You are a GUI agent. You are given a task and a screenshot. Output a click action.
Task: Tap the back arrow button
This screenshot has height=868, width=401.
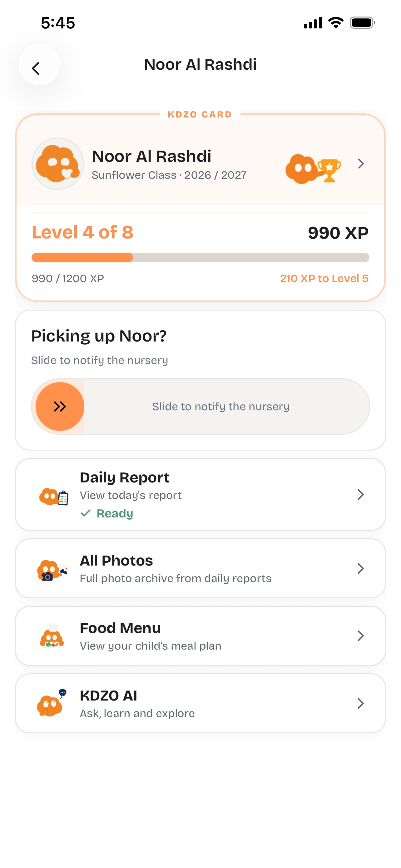tap(39, 65)
